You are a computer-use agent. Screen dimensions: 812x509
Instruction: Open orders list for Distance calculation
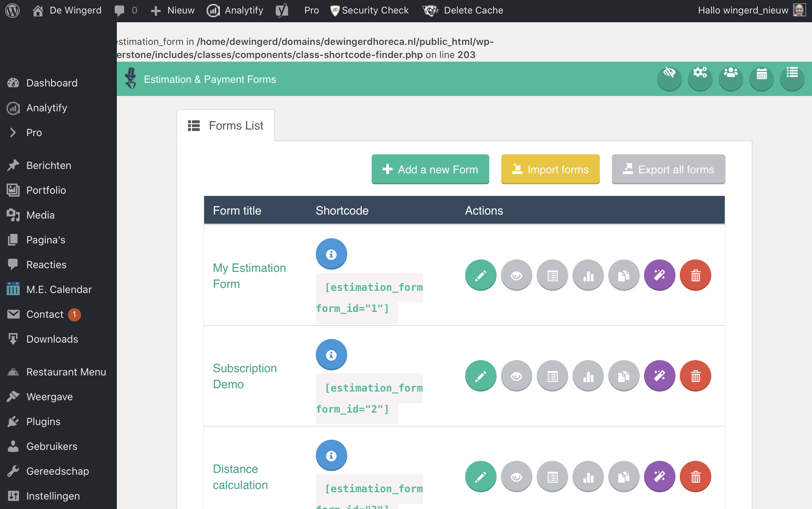coord(552,477)
